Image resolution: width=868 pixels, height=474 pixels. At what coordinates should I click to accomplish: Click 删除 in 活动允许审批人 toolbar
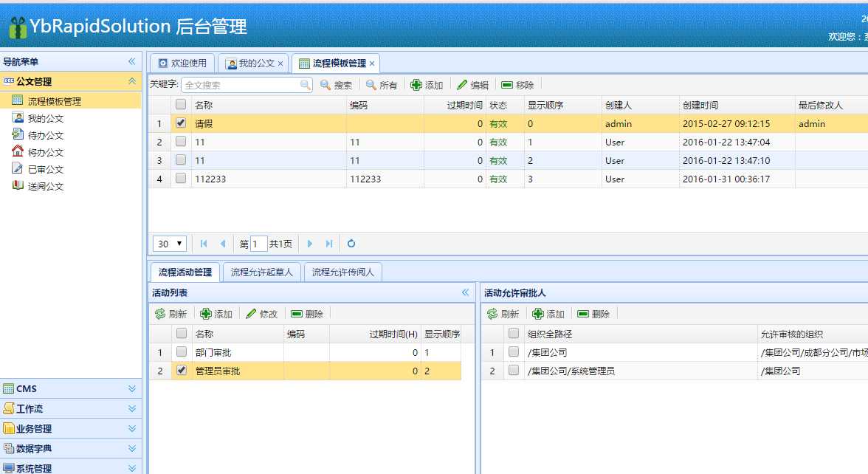tap(594, 314)
